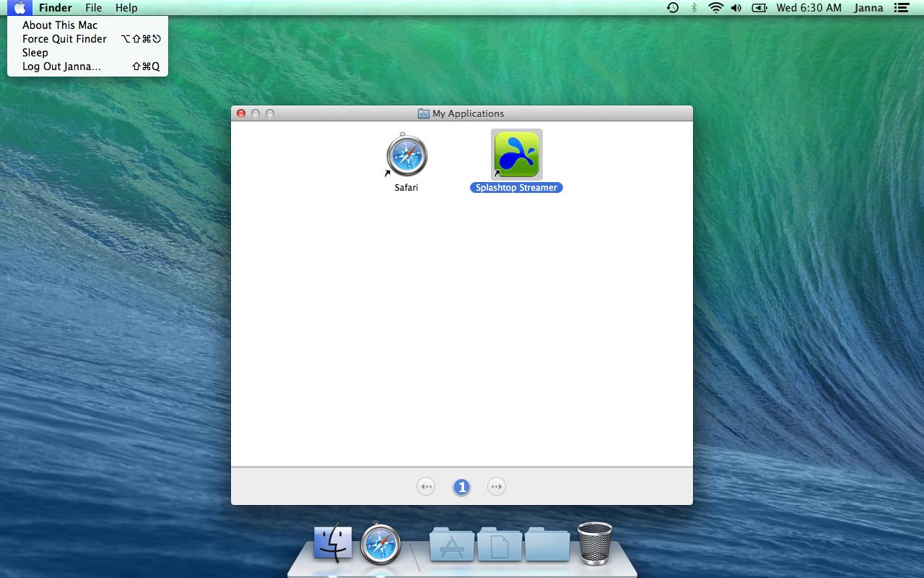Open the plain folder in the Dock
The image size is (924, 578).
tap(547, 544)
